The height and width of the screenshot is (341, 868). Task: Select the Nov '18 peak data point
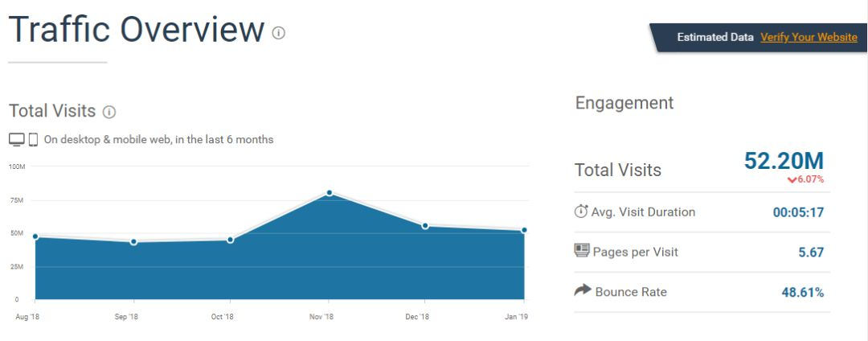point(330,193)
